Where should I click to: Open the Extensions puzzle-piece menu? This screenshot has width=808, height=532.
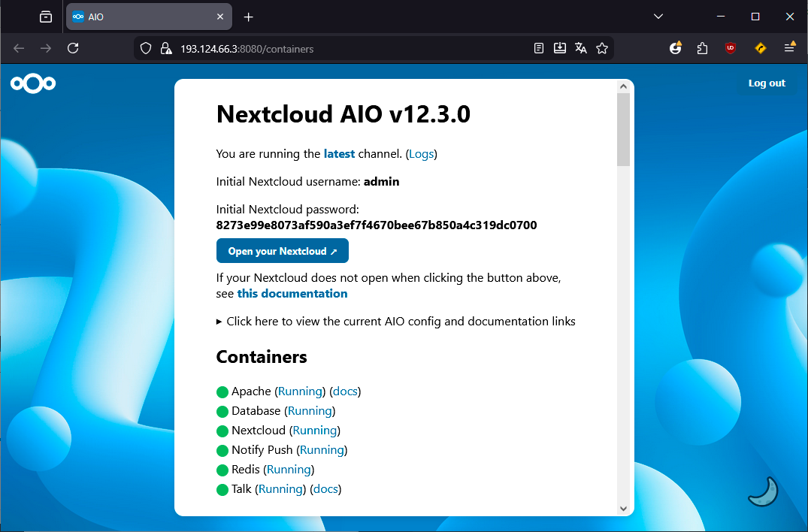pyautogui.click(x=701, y=47)
